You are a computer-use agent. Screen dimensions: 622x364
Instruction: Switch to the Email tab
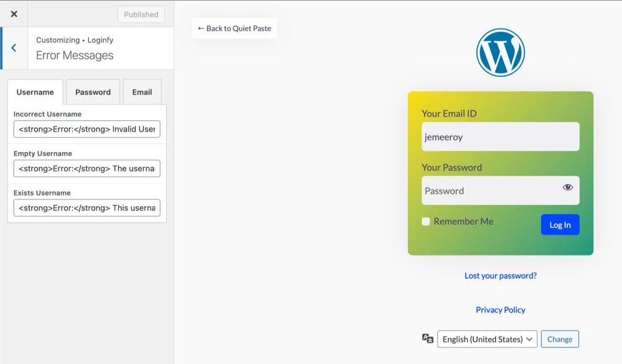pyautogui.click(x=142, y=93)
